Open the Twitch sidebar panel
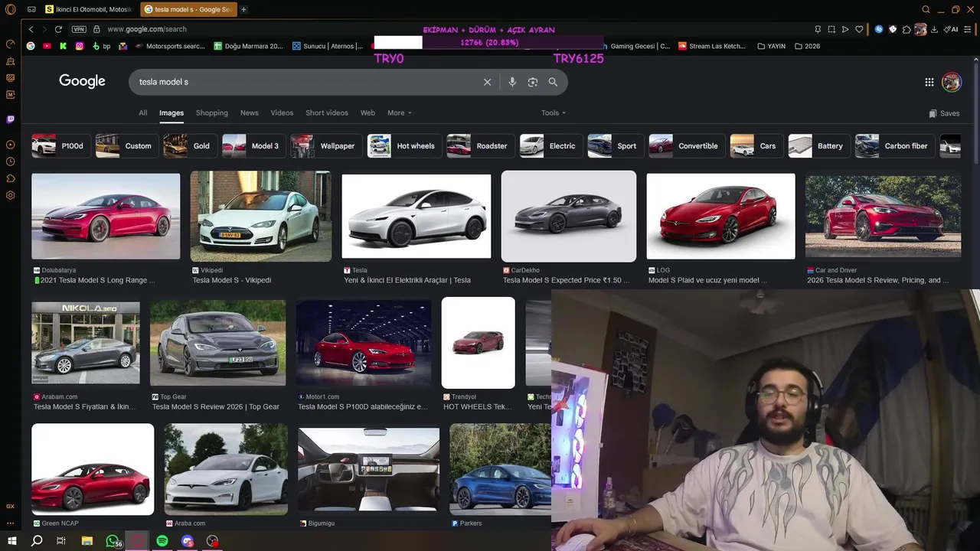 pos(11,119)
